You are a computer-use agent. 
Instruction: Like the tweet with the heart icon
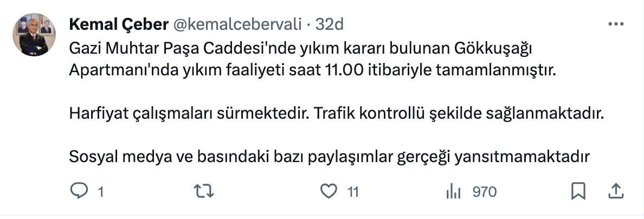(328, 191)
